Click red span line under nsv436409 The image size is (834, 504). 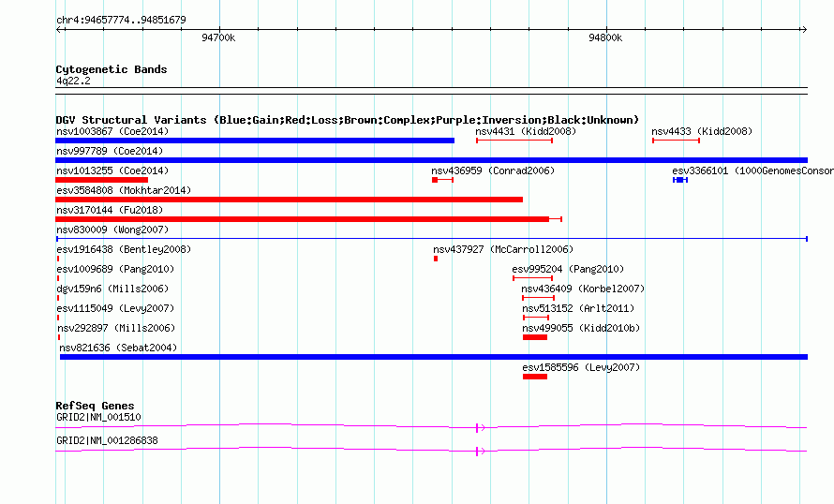538,298
